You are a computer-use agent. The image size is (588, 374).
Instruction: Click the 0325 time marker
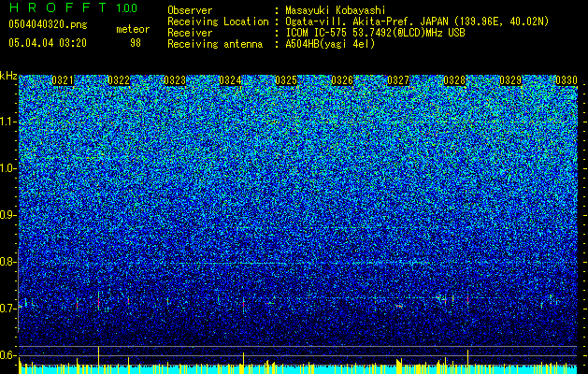click(x=286, y=80)
